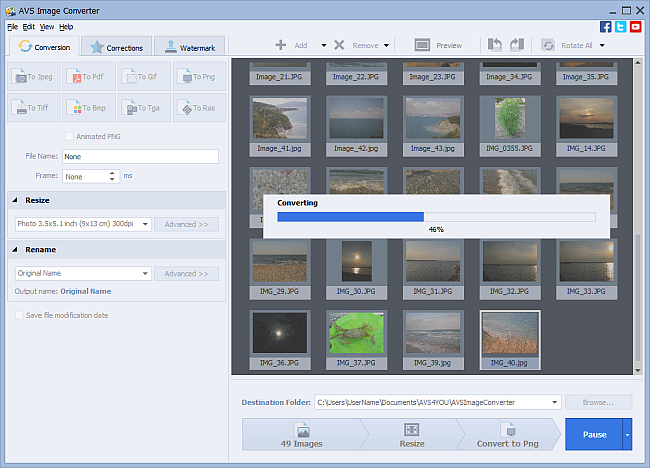Open the Add dropdown arrow
This screenshot has height=468, width=650.
(x=324, y=46)
